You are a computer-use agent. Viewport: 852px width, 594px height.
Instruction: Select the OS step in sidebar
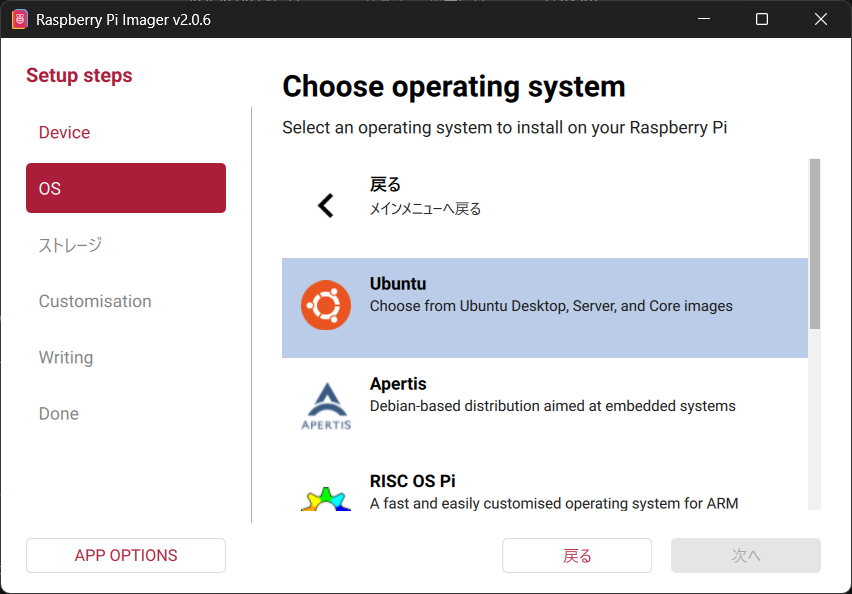pyautogui.click(x=126, y=188)
